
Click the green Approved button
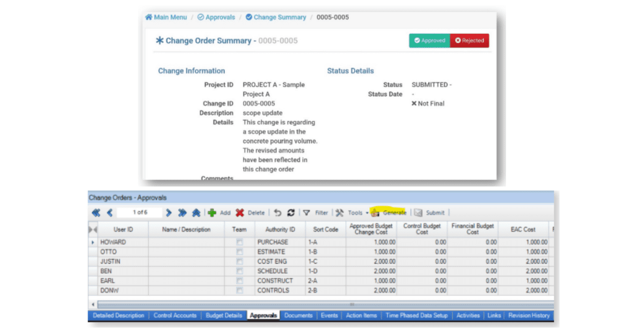(429, 41)
